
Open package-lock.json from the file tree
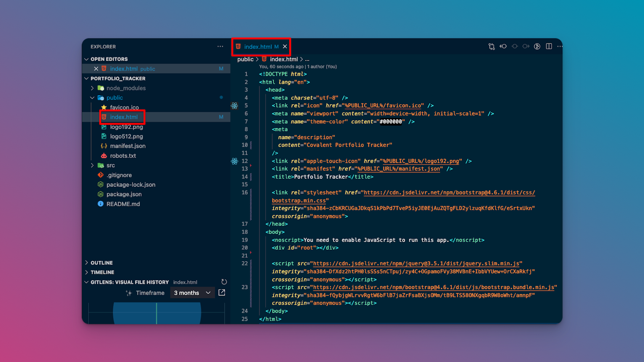click(131, 184)
